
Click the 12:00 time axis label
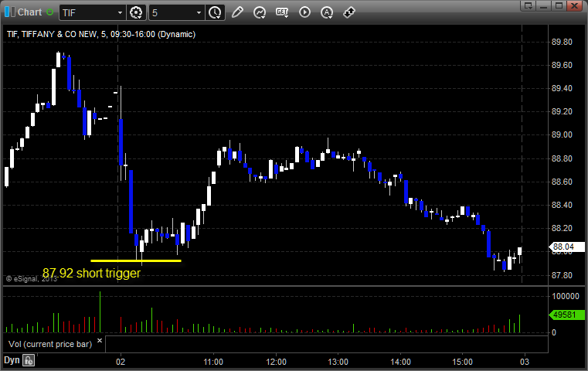tap(276, 362)
